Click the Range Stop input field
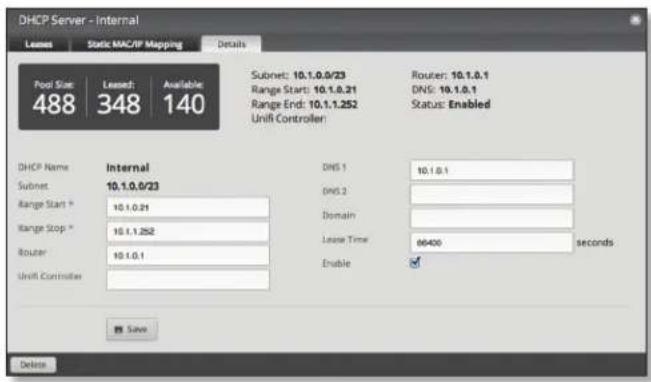651x382 pixels. [x=188, y=231]
